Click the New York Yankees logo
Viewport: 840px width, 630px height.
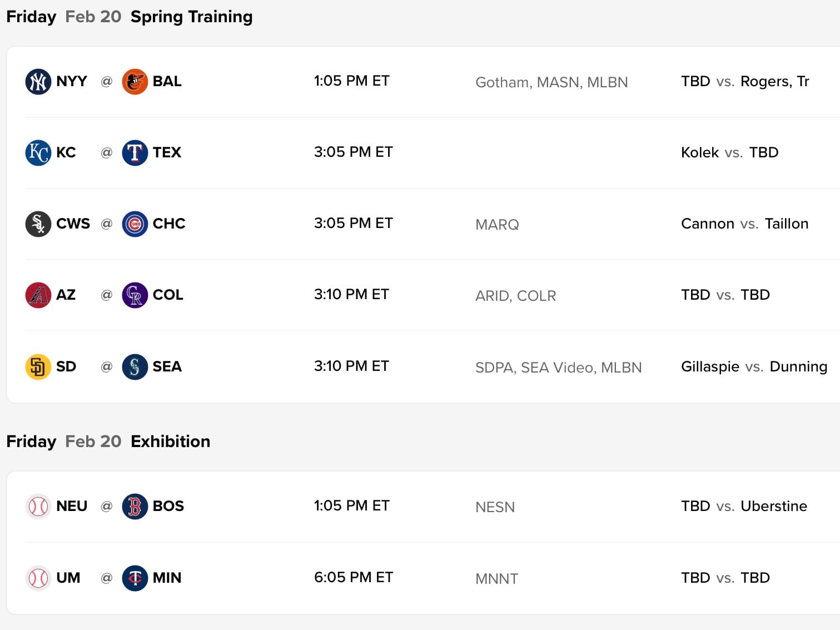[x=38, y=82]
